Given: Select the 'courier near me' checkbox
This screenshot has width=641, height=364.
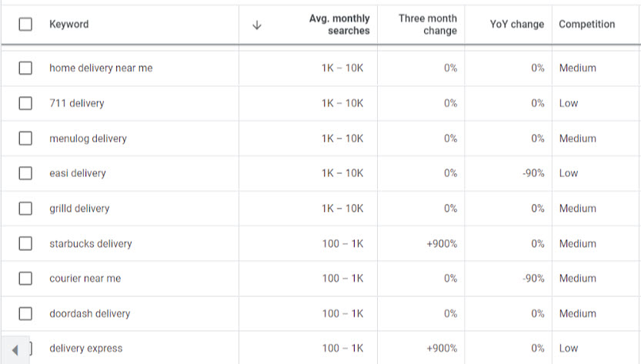Looking at the screenshot, I should [x=25, y=279].
